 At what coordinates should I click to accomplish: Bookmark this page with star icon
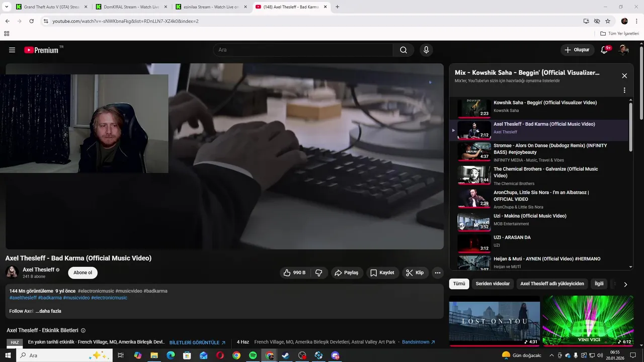pyautogui.click(x=608, y=21)
